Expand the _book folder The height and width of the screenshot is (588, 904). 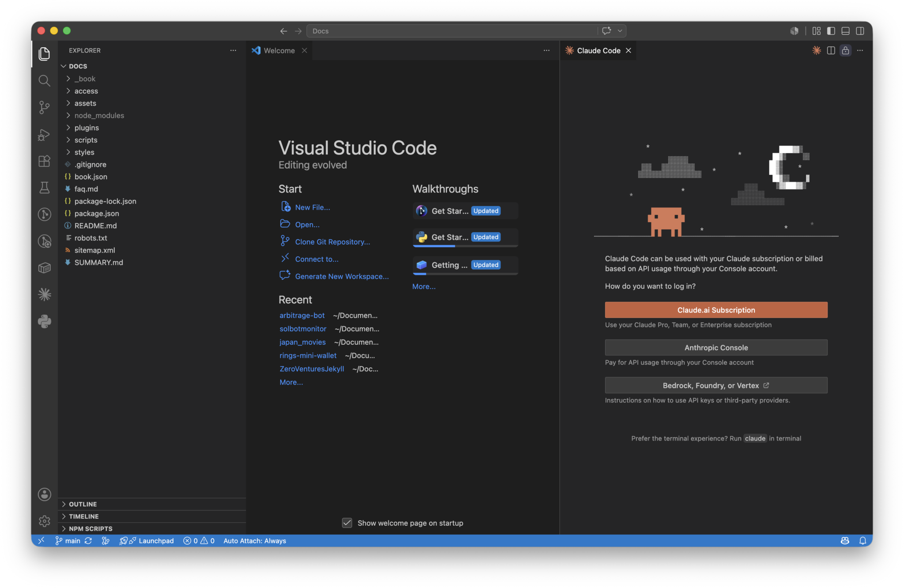[151, 79]
